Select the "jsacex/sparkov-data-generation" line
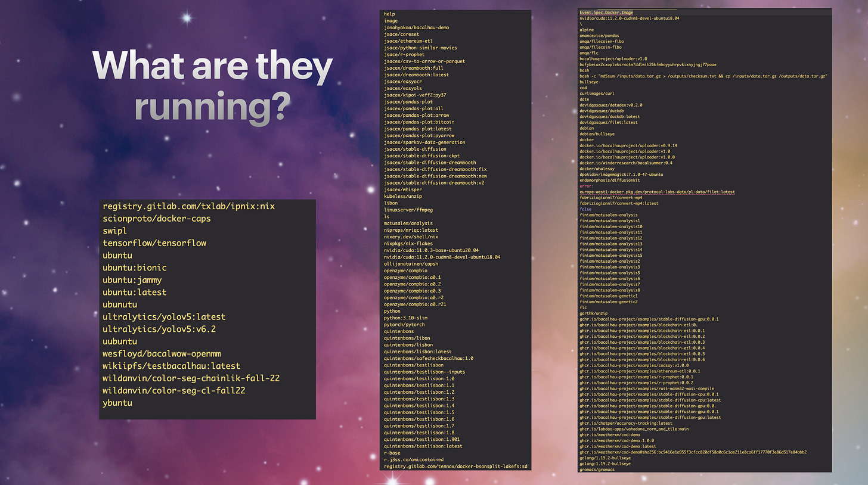Viewport: 868px width, 485px height. point(425,142)
